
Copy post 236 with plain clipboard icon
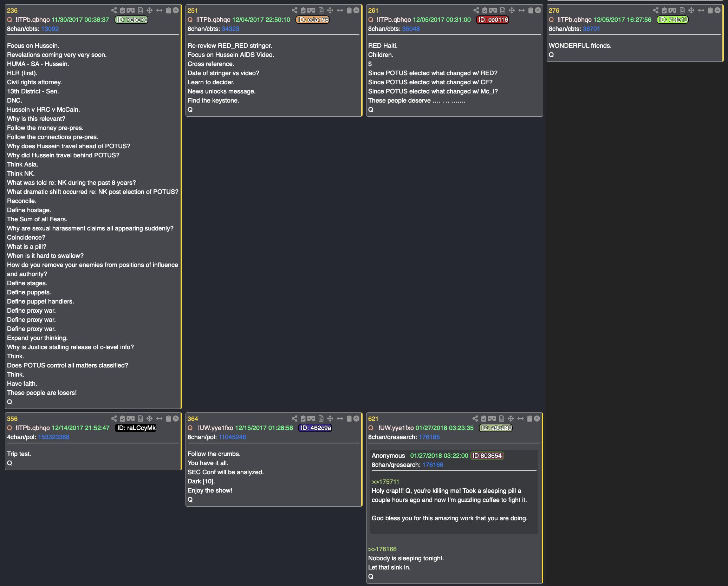(169, 10)
